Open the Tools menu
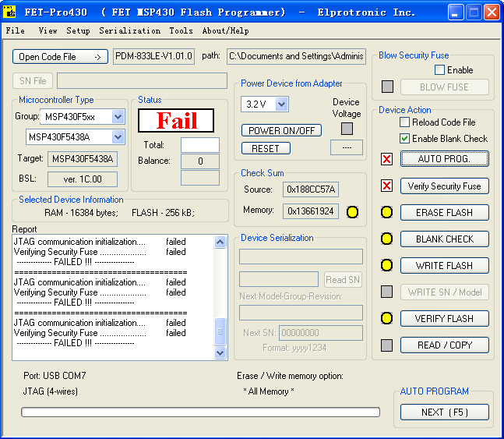Viewport: 504px width, 439px height. pyautogui.click(x=181, y=30)
